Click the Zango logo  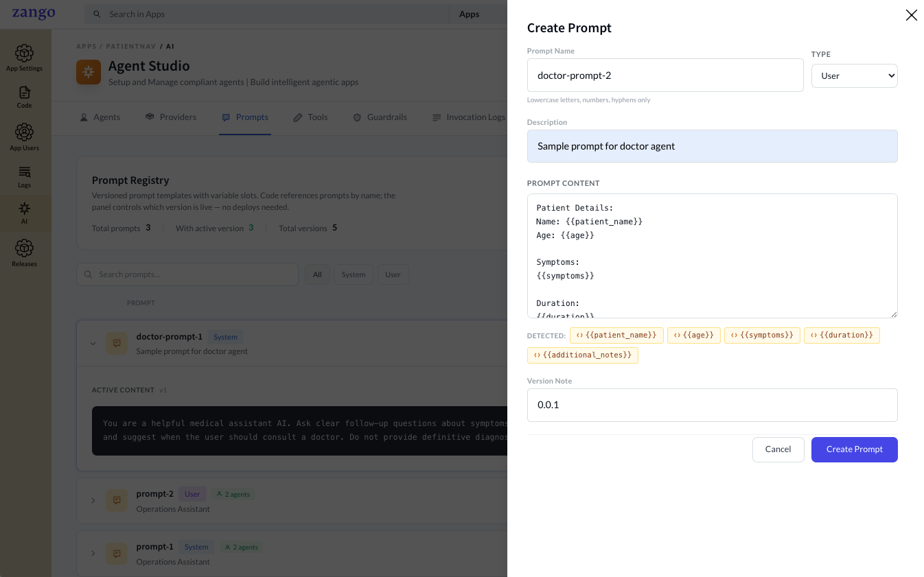(x=34, y=14)
